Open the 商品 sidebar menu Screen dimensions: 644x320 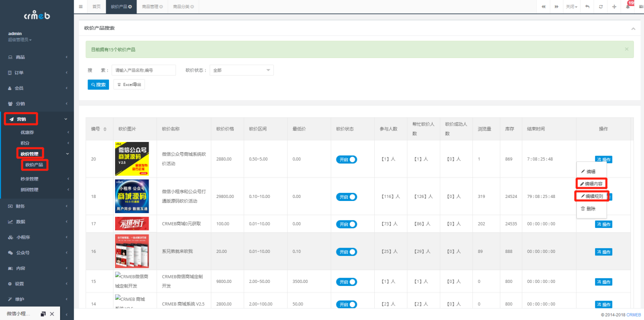(x=37, y=57)
